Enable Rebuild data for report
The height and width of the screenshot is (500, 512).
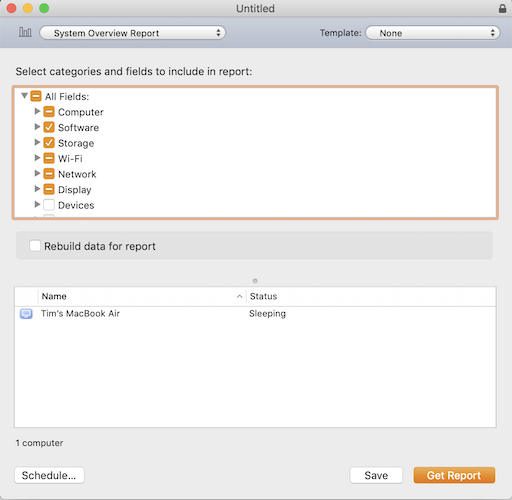coord(35,246)
